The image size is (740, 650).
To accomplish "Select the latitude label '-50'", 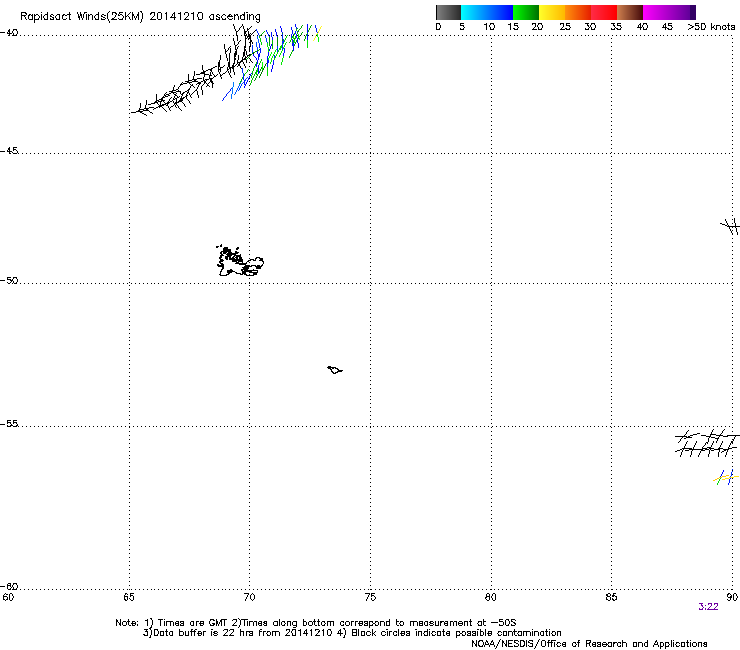I will 9,280.
